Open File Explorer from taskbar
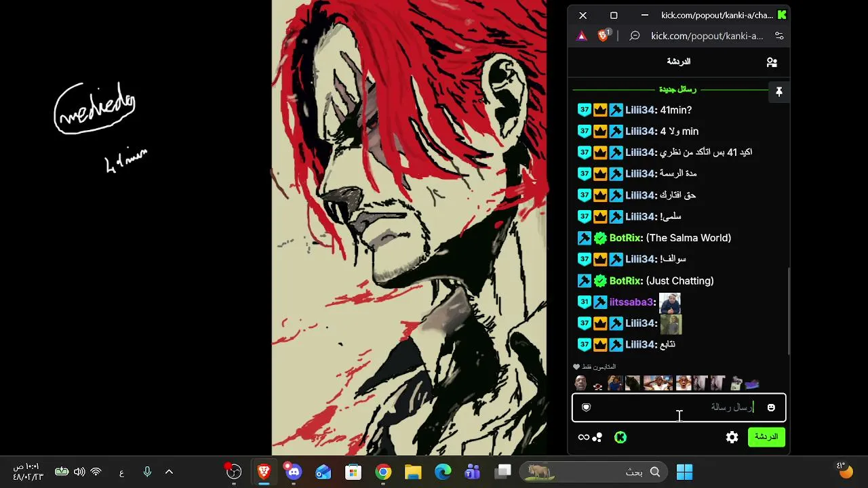 click(413, 472)
